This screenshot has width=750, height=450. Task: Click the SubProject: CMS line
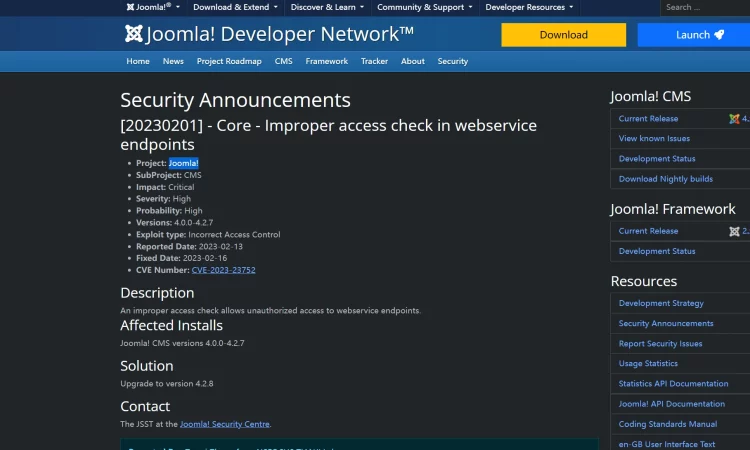click(169, 175)
